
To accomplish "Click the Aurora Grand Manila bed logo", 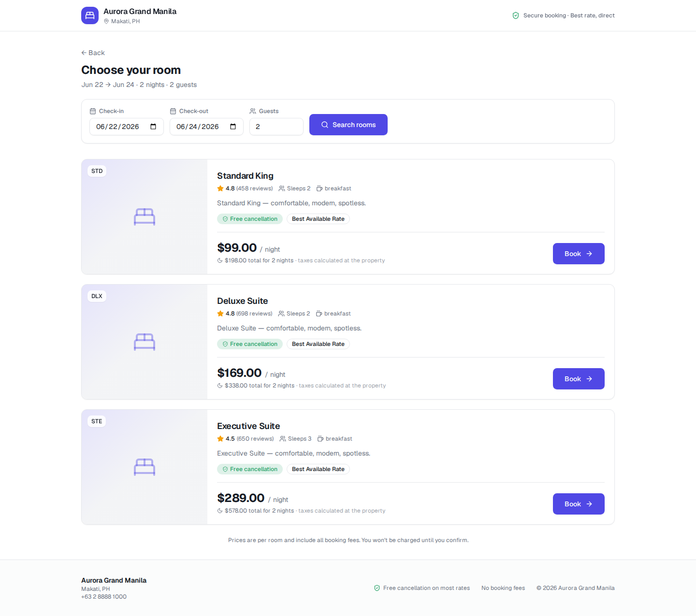I will tap(90, 15).
